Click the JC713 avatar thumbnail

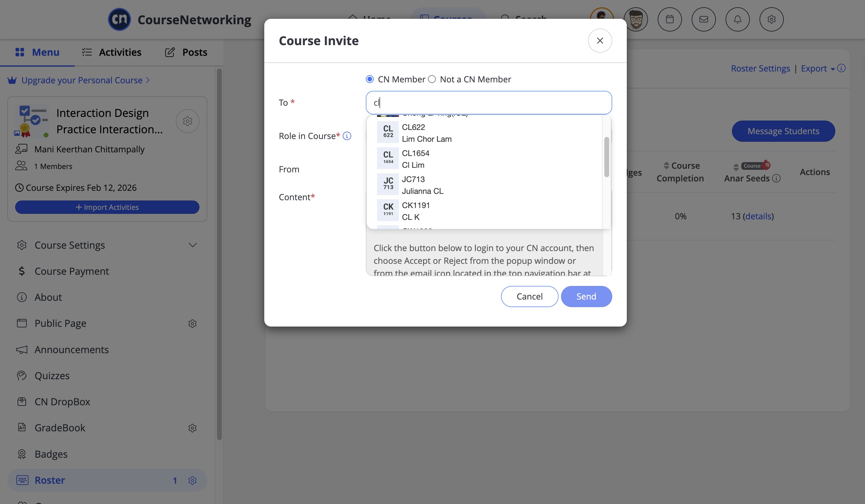(388, 184)
